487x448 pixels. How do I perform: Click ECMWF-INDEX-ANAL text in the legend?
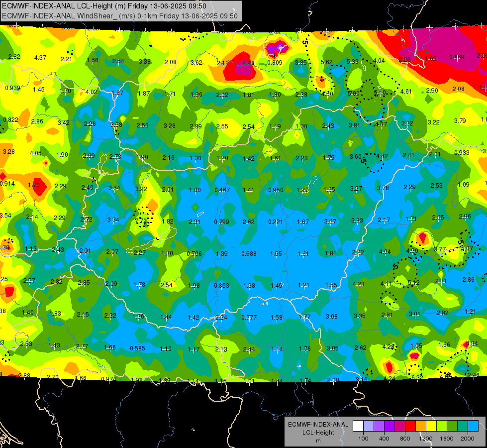point(318,425)
